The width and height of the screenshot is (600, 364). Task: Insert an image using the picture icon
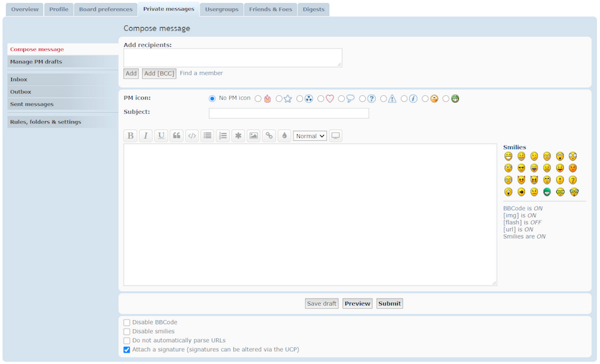[253, 135]
